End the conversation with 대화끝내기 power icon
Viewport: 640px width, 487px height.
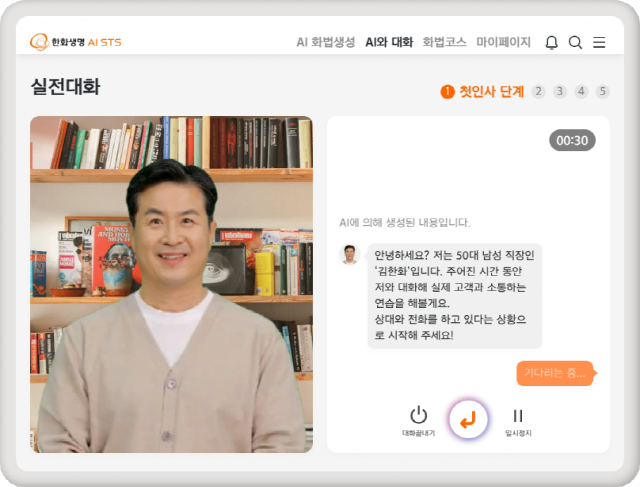tap(419, 416)
